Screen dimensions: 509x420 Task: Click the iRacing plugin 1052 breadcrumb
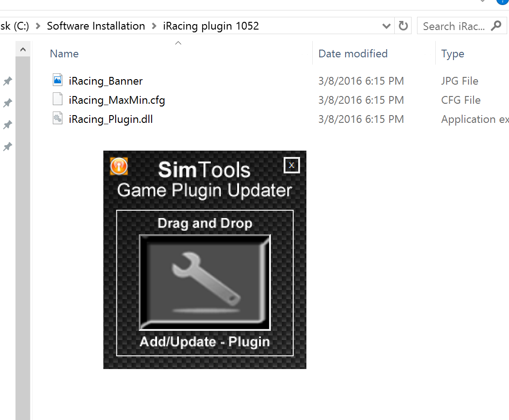coord(211,26)
